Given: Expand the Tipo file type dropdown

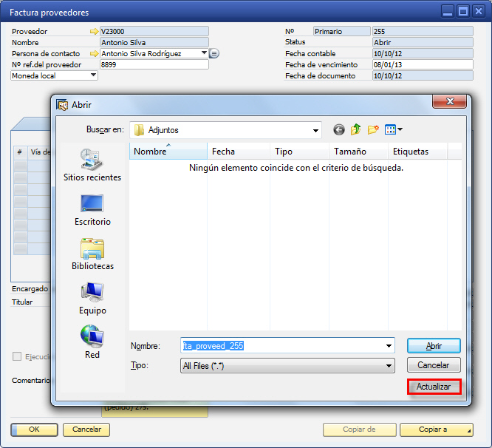Looking at the screenshot, I should 389,366.
